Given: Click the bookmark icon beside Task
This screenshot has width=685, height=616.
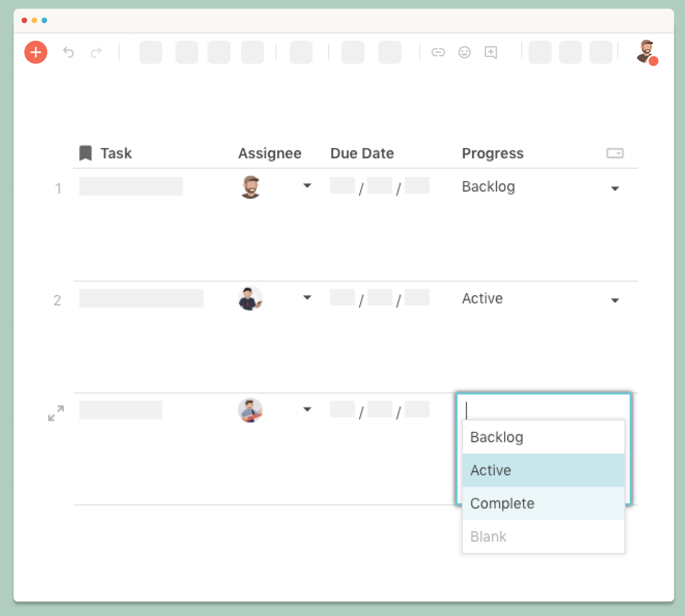Looking at the screenshot, I should (x=85, y=153).
